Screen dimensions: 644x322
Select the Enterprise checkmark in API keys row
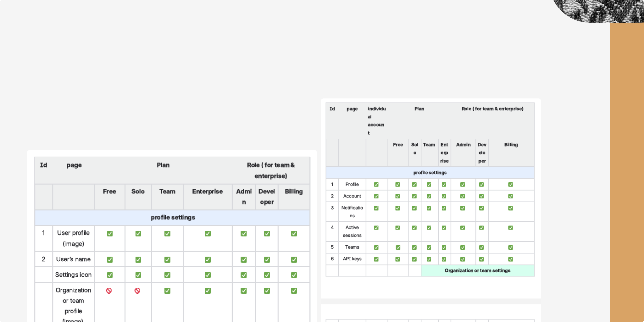(444, 259)
